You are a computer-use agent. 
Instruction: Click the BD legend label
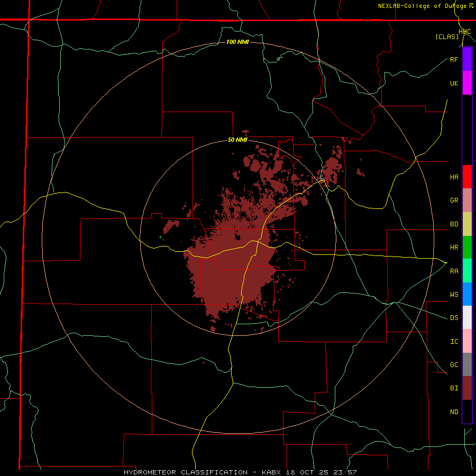[x=454, y=224]
